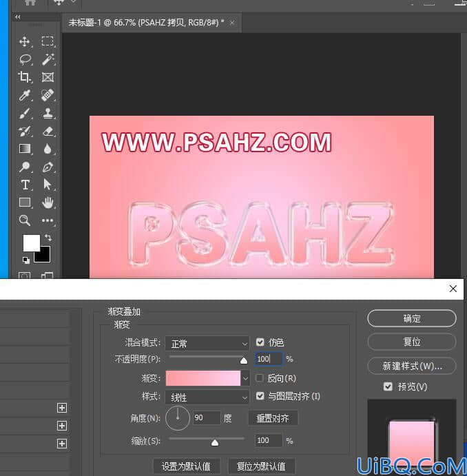467x476 pixels.
Task: Select the Blur tool
Action: [48, 149]
